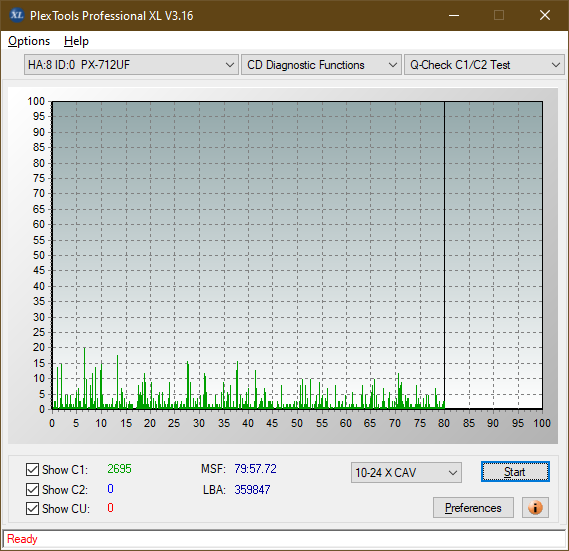Click the tallest green C1 spike in graph
569x551 pixels.
tap(85, 377)
